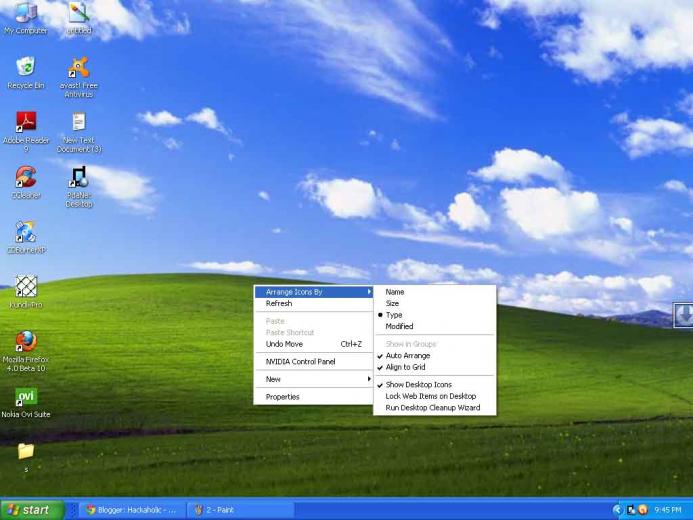Click the network tray icon beside avast
The width and height of the screenshot is (693, 520).
tap(631, 510)
